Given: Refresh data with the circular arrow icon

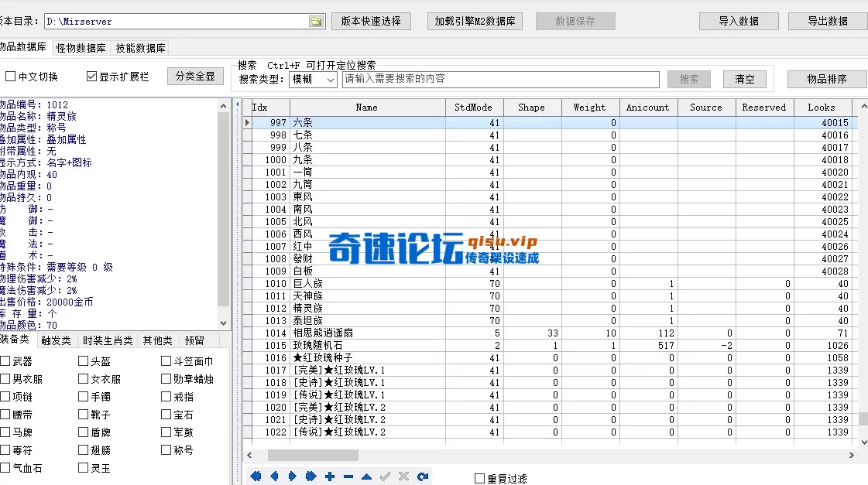Looking at the screenshot, I should tap(422, 476).
